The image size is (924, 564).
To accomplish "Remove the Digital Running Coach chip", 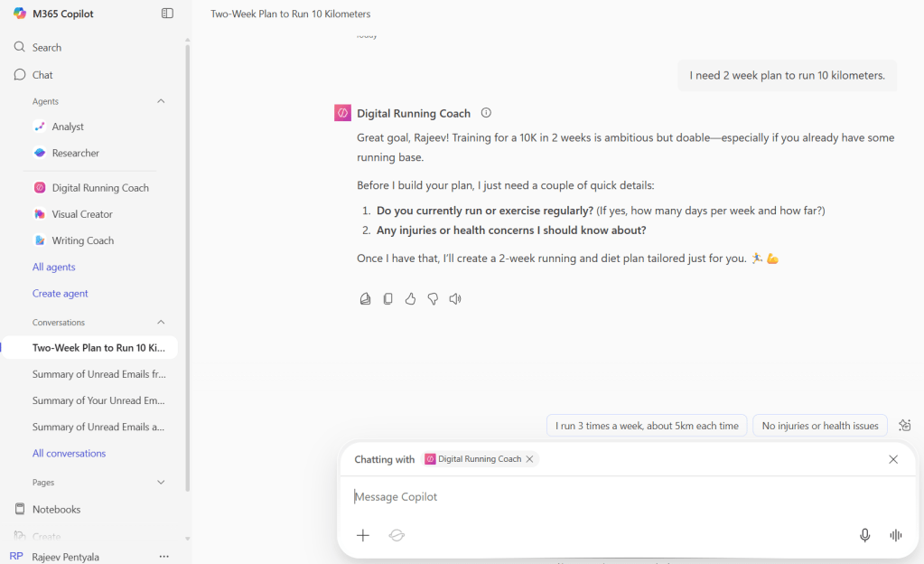I will point(530,459).
